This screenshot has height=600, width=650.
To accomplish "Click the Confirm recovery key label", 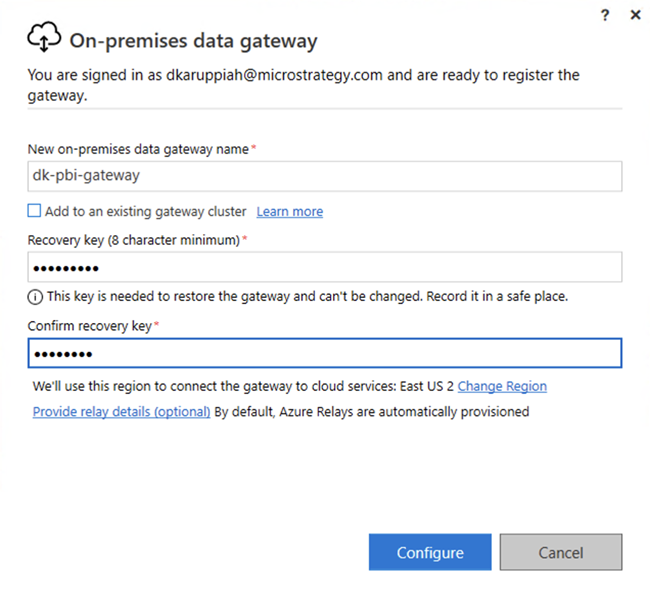I will [93, 326].
